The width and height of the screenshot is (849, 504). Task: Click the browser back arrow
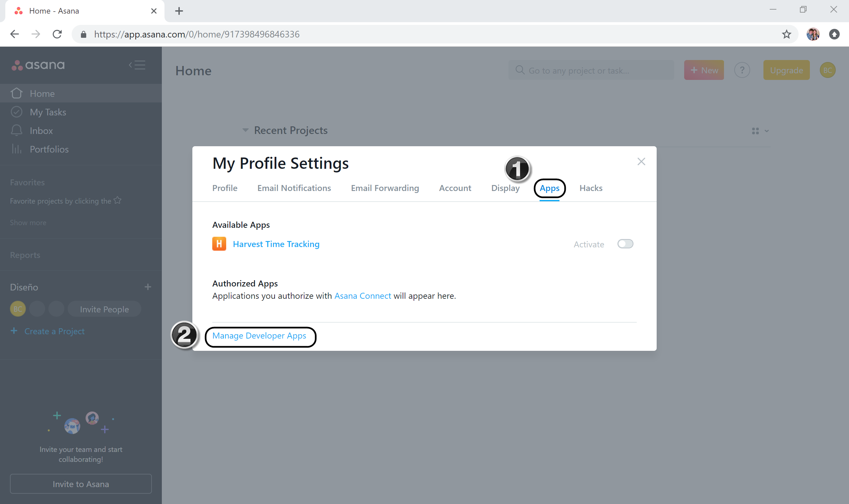point(15,34)
